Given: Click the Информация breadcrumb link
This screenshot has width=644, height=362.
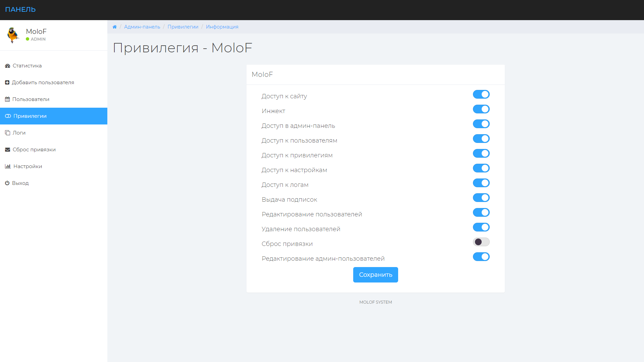Looking at the screenshot, I should pyautogui.click(x=222, y=27).
